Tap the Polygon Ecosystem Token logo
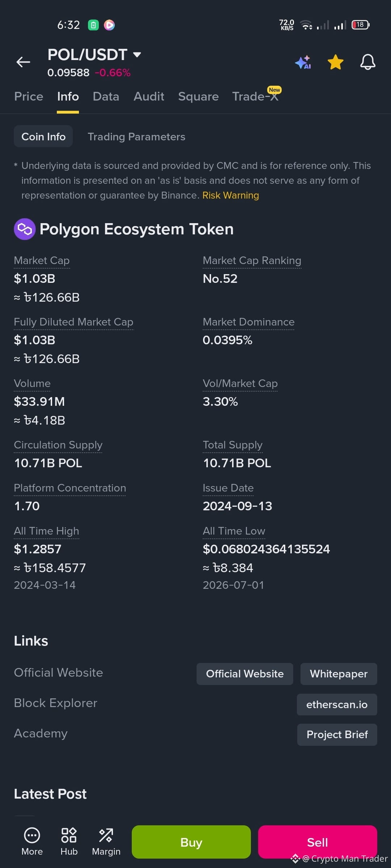 pos(25,229)
